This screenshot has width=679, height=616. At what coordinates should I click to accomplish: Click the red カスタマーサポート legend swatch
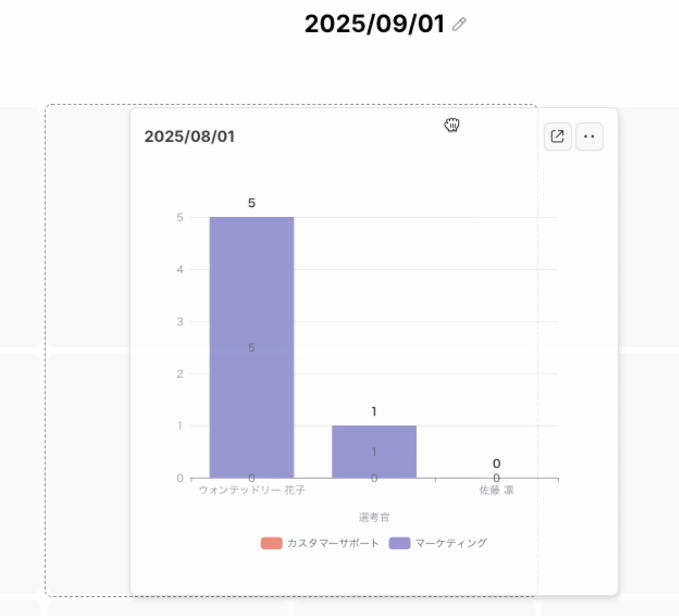(272, 543)
